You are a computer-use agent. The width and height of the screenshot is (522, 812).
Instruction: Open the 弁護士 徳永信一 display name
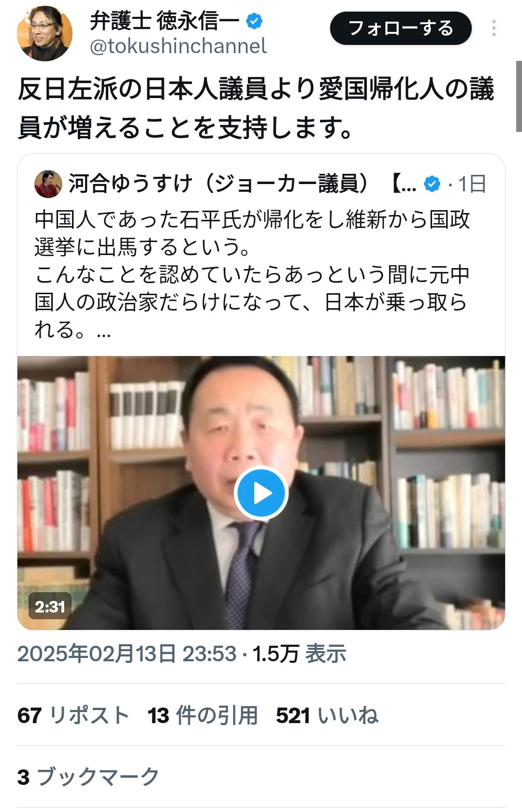164,21
